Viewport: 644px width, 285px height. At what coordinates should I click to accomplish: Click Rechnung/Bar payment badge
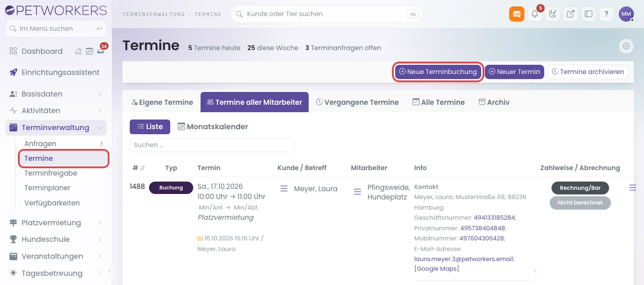[x=580, y=188]
